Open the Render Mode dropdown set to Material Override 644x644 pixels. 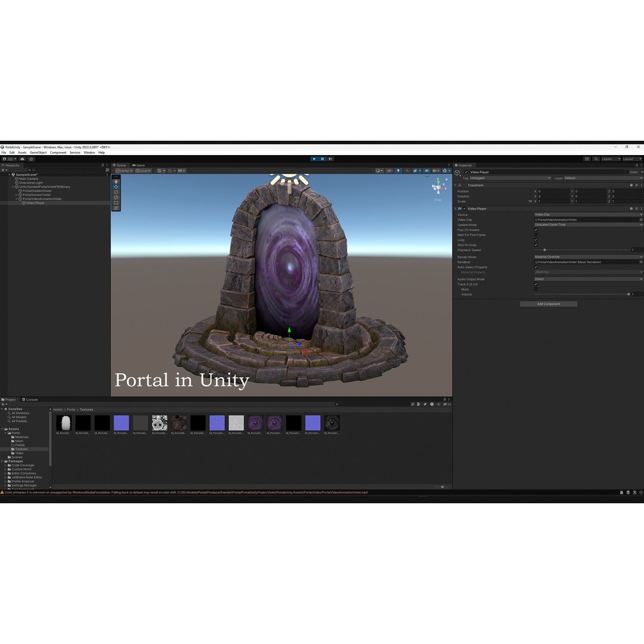[x=587, y=256]
